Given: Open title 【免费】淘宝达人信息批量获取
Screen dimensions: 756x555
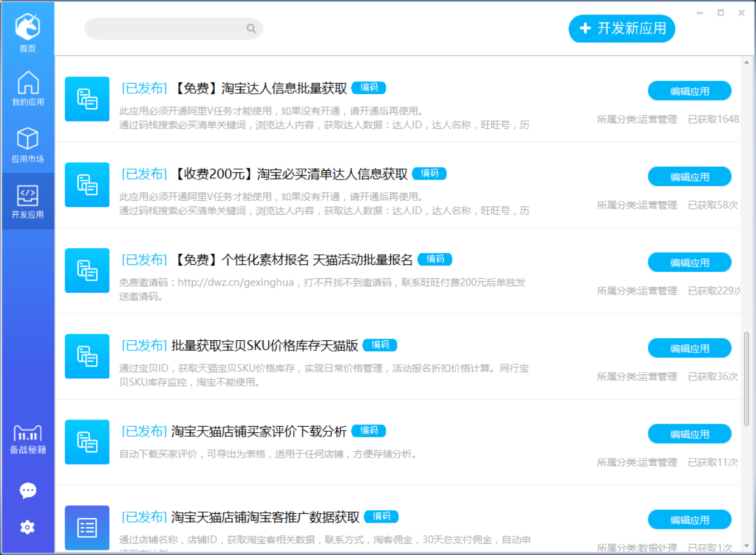Looking at the screenshot, I should (x=260, y=88).
